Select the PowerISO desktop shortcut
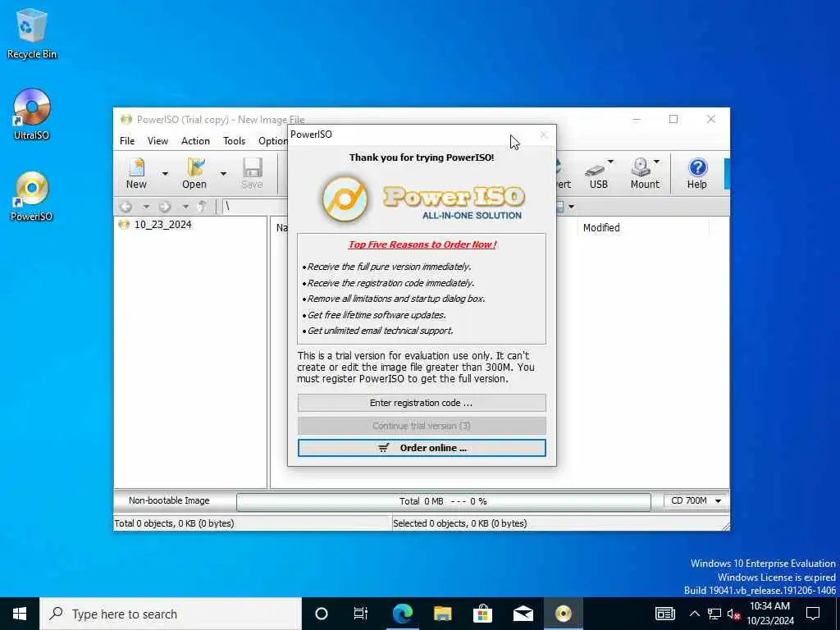Screen dimensions: 840x630 [x=32, y=196]
